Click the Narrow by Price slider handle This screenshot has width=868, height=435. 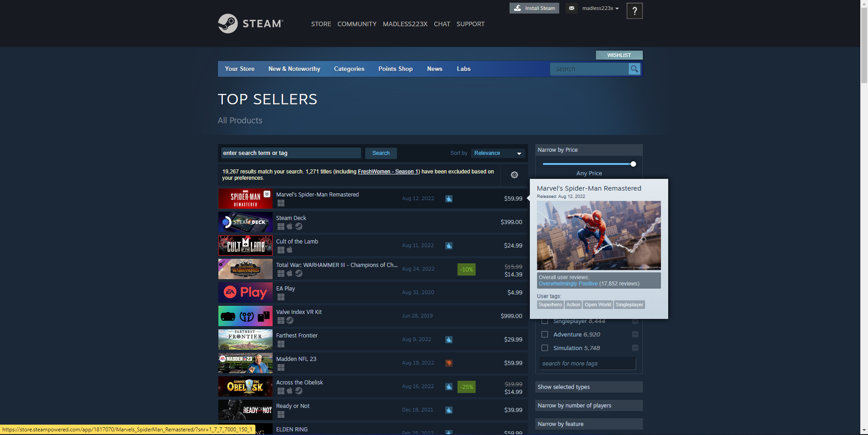point(633,164)
